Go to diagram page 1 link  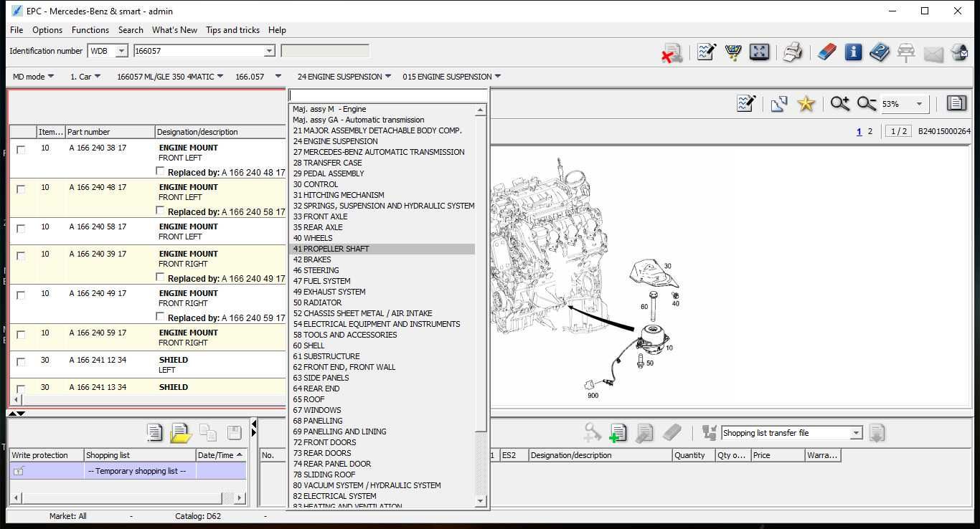pyautogui.click(x=859, y=131)
